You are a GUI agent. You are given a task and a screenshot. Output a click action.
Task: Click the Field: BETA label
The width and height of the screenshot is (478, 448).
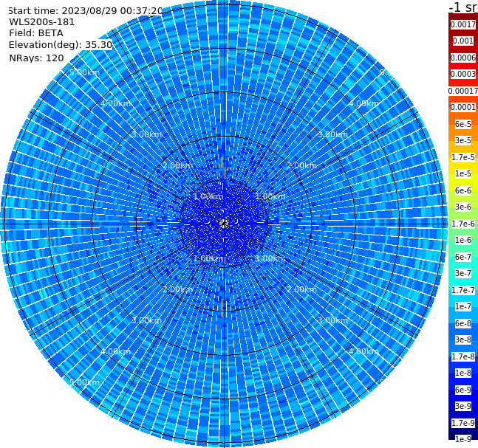pos(36,33)
